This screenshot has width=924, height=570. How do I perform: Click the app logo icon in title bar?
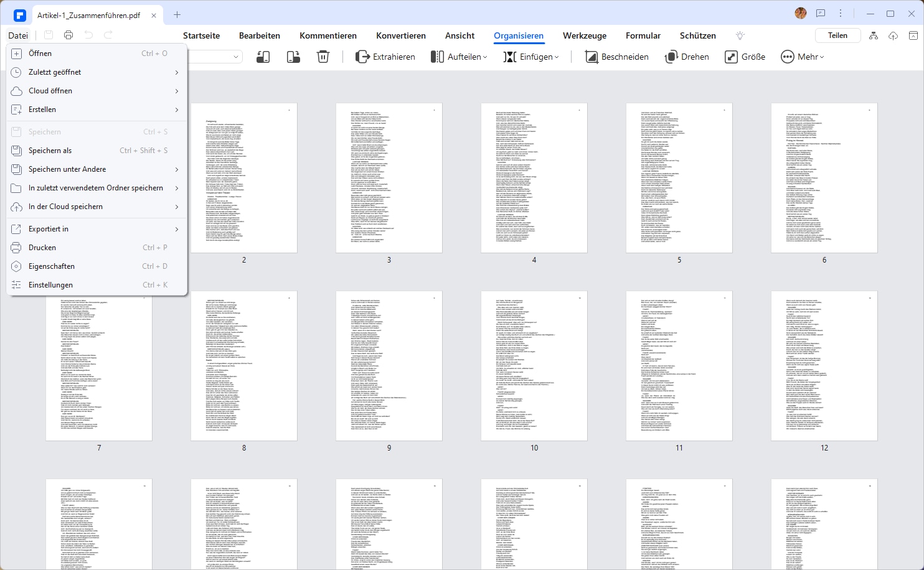point(19,15)
